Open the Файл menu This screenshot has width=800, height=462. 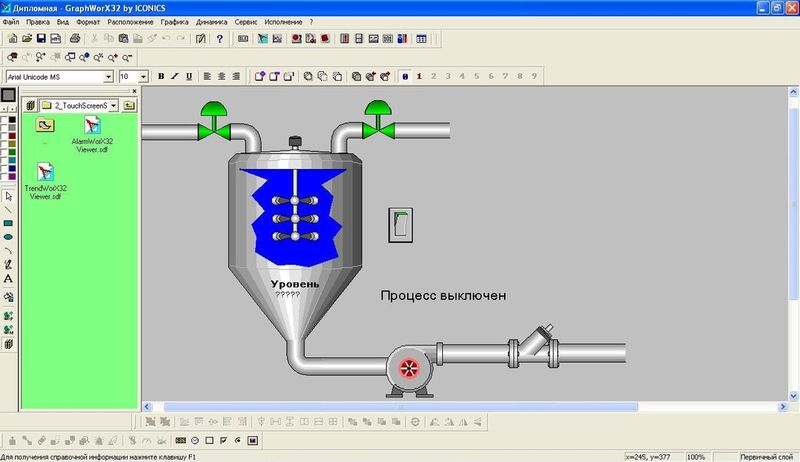[11, 22]
